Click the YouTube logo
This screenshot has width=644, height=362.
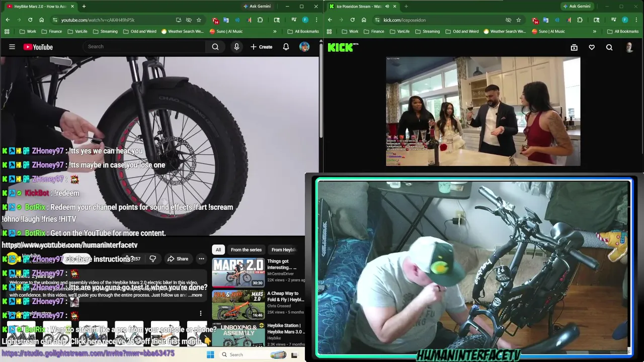pos(38,47)
